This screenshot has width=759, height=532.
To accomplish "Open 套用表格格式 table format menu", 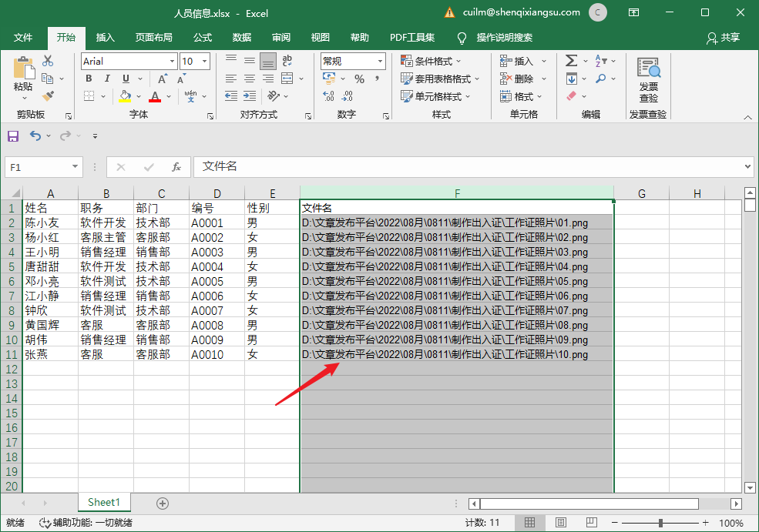I will click(440, 79).
